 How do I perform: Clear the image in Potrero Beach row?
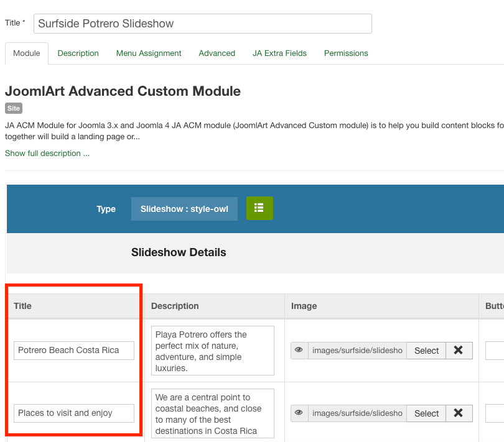(459, 351)
